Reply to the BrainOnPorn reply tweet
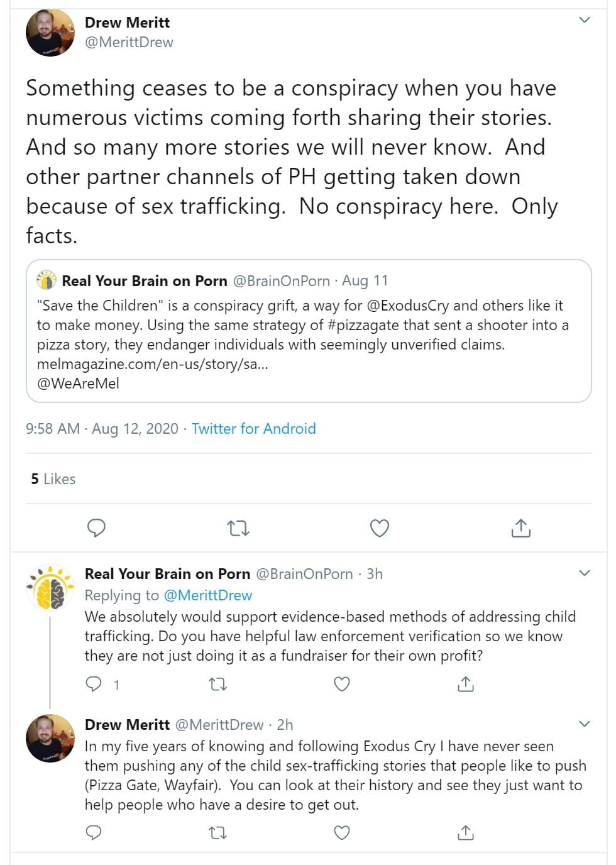This screenshot has width=616, height=865. (94, 684)
